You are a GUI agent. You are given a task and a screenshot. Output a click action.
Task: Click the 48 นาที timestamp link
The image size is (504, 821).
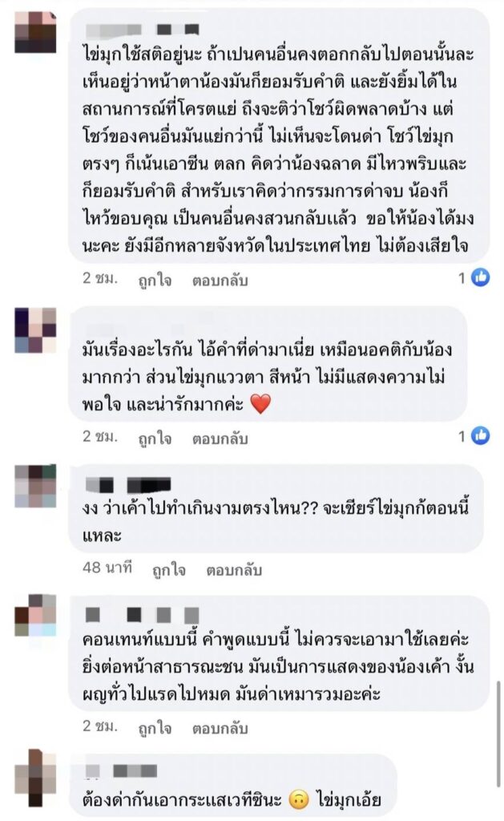pos(107,568)
